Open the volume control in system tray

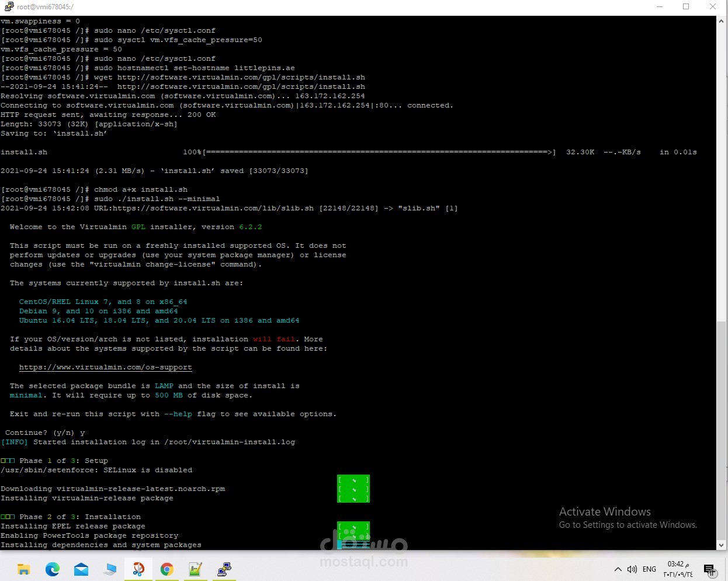(632, 569)
